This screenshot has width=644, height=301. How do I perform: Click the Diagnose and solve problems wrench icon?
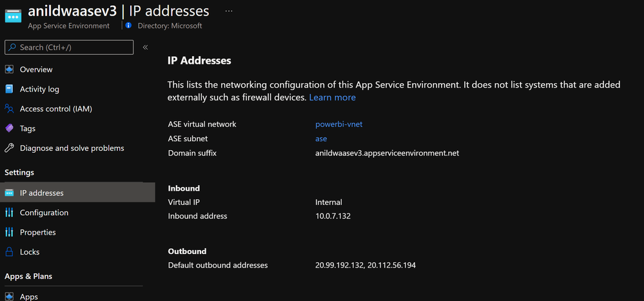click(9, 148)
